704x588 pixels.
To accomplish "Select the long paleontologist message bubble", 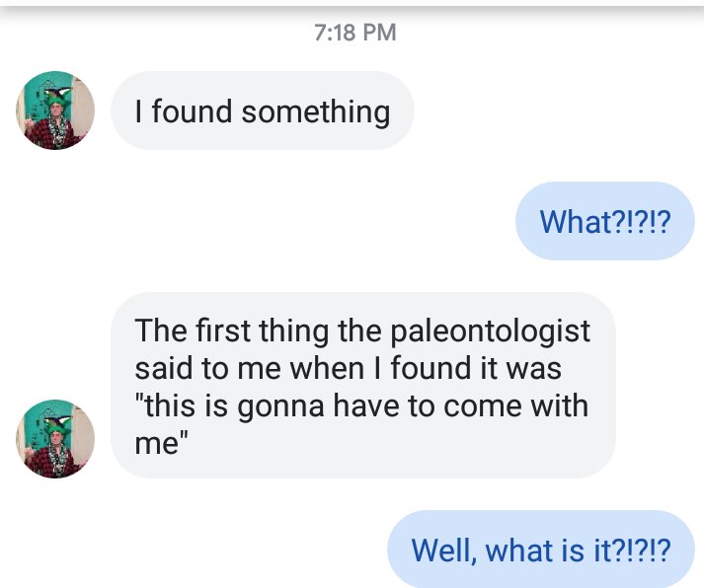I will [362, 386].
